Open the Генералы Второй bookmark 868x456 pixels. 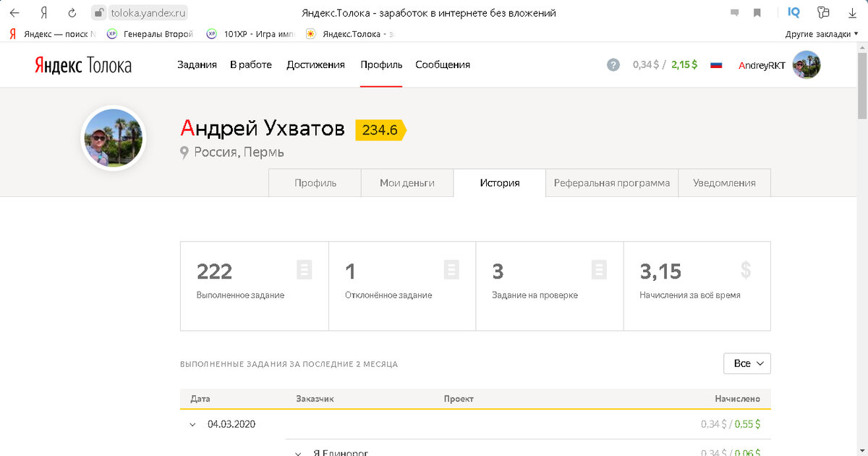pos(150,34)
